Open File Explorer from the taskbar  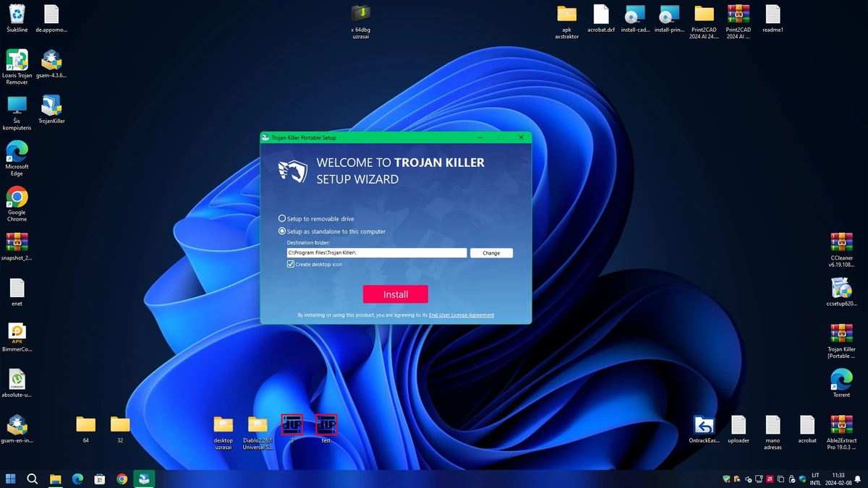click(55, 479)
